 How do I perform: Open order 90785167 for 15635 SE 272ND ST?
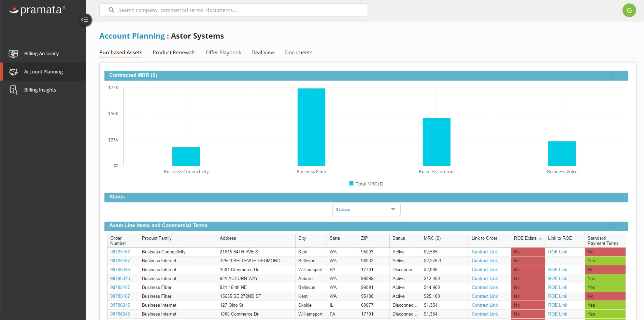click(120, 296)
